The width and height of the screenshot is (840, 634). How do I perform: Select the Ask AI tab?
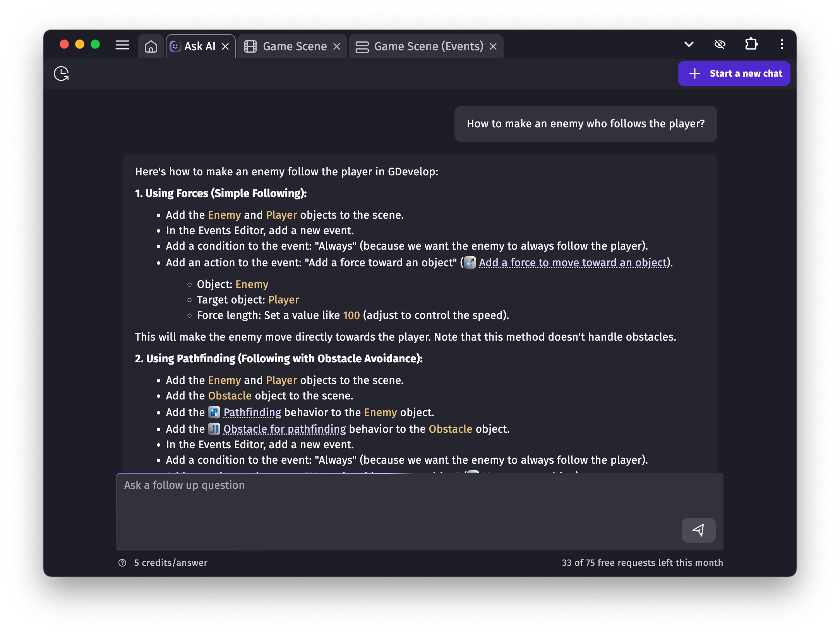[x=200, y=46]
